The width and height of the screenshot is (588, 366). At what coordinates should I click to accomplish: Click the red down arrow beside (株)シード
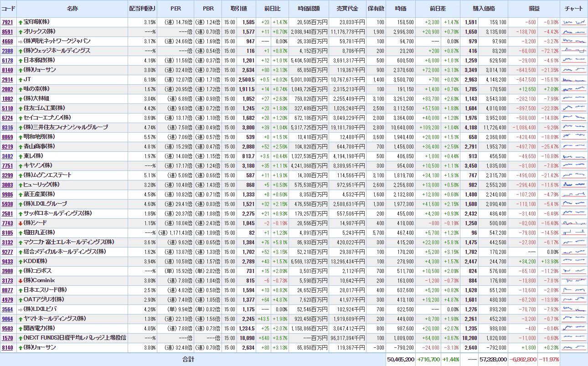click(21, 223)
